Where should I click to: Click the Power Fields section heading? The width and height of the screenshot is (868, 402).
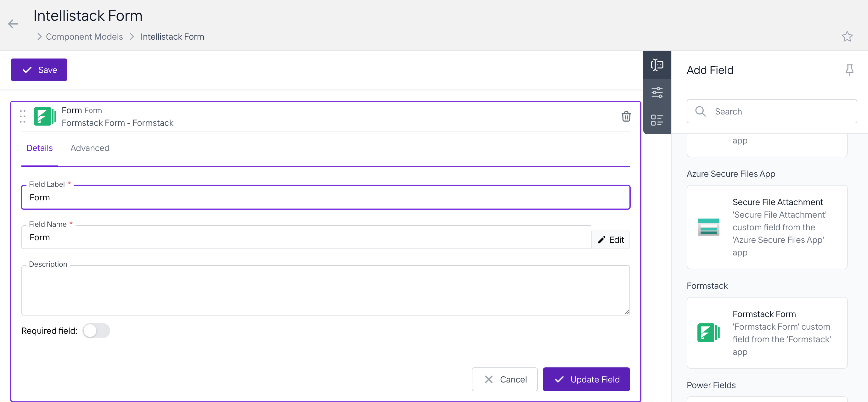point(711,385)
